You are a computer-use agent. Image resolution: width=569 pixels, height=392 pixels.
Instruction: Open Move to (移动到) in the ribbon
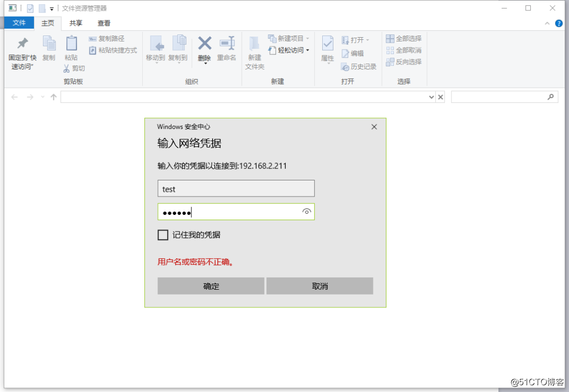click(x=156, y=50)
